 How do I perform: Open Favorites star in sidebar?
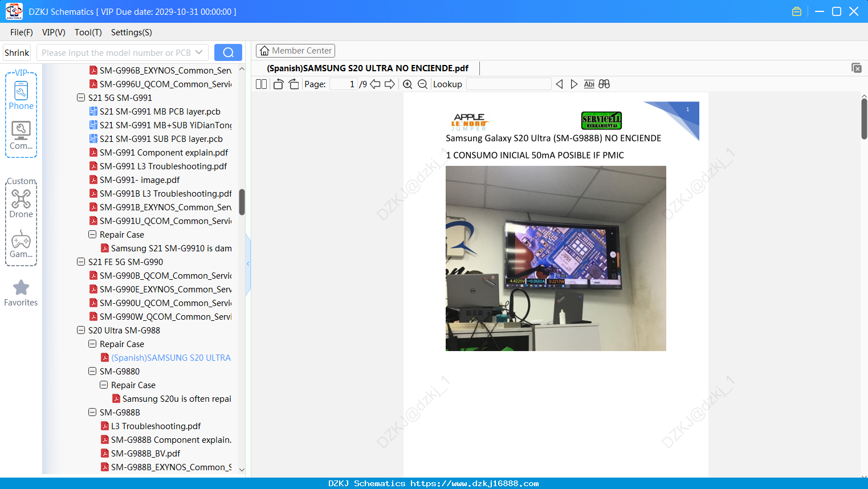point(21,293)
